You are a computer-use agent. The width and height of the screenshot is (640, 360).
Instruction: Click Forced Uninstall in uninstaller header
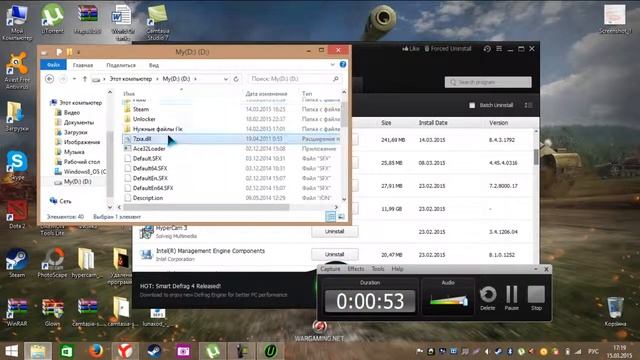pos(448,49)
